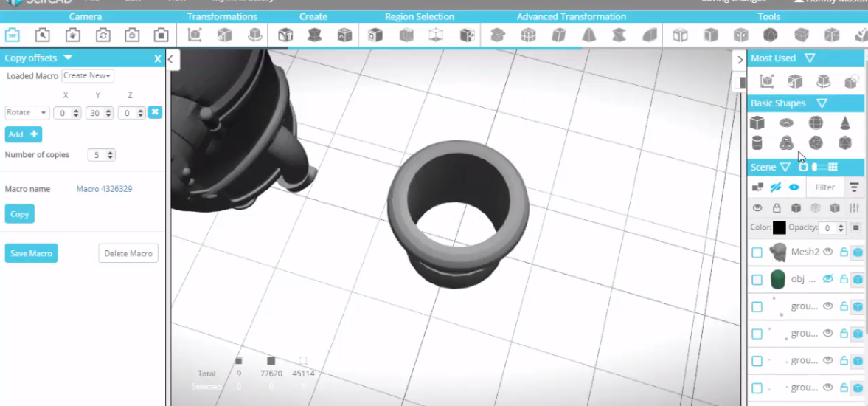Click the gridded cube Advanced Transformation icon
Image resolution: width=868 pixels, height=406 pixels.
(528, 35)
